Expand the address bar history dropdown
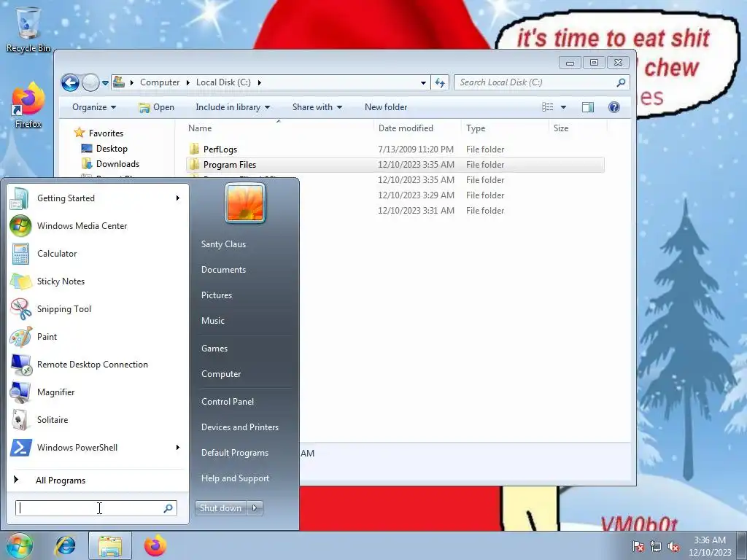Image resolution: width=747 pixels, height=560 pixels. 423,83
